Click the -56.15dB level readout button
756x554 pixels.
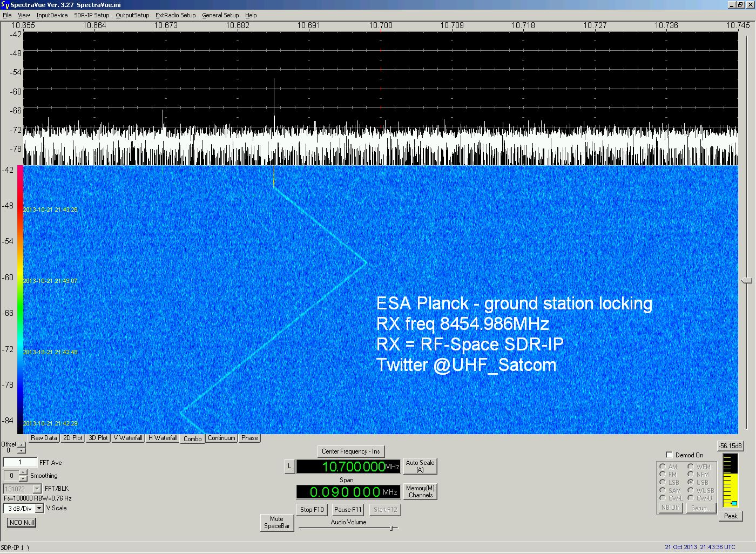[731, 446]
